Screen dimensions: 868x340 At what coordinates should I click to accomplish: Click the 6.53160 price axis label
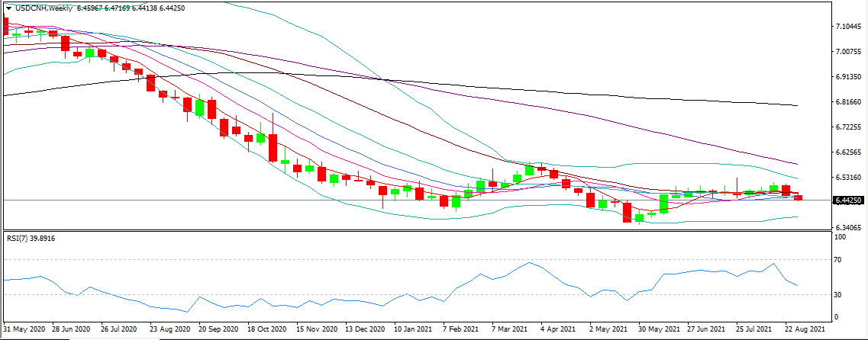pos(849,178)
